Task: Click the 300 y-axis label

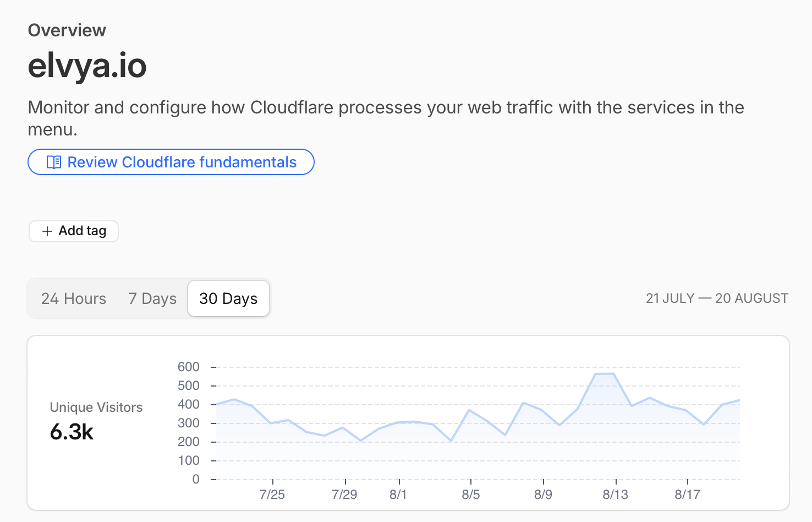Action: 189,423
